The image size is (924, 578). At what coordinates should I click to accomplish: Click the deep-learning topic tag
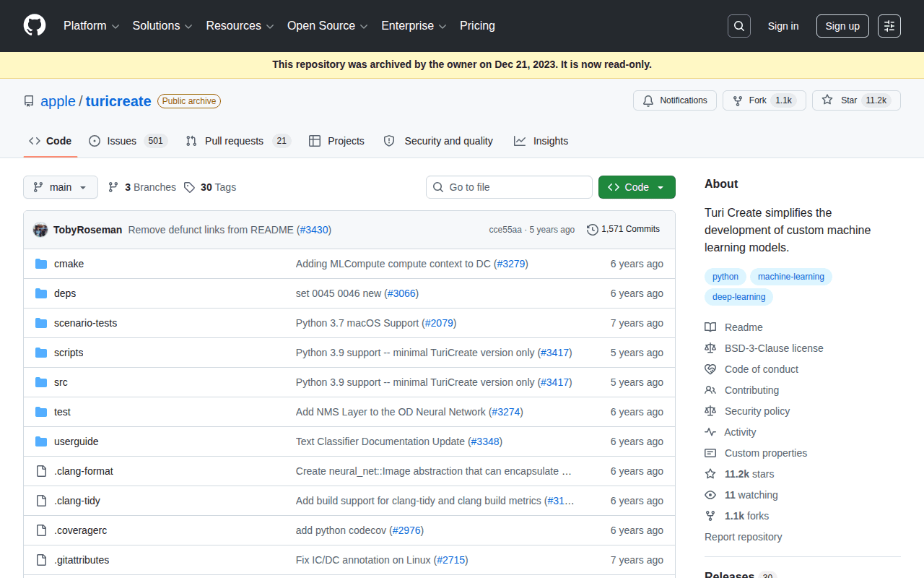[739, 297]
